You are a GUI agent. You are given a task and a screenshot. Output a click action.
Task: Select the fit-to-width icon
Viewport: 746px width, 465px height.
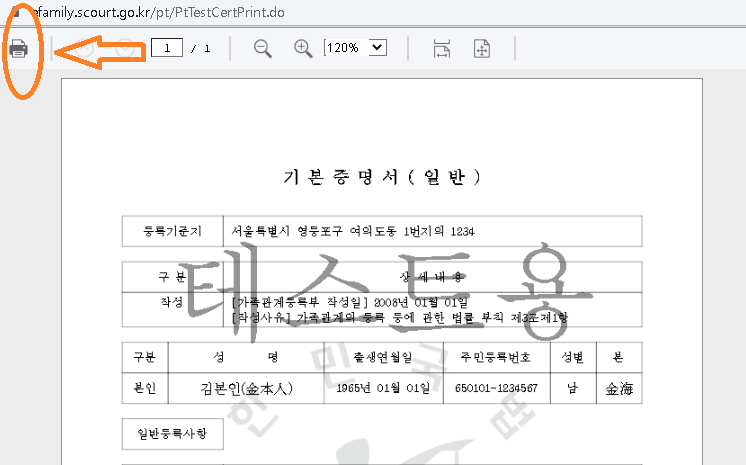point(442,49)
